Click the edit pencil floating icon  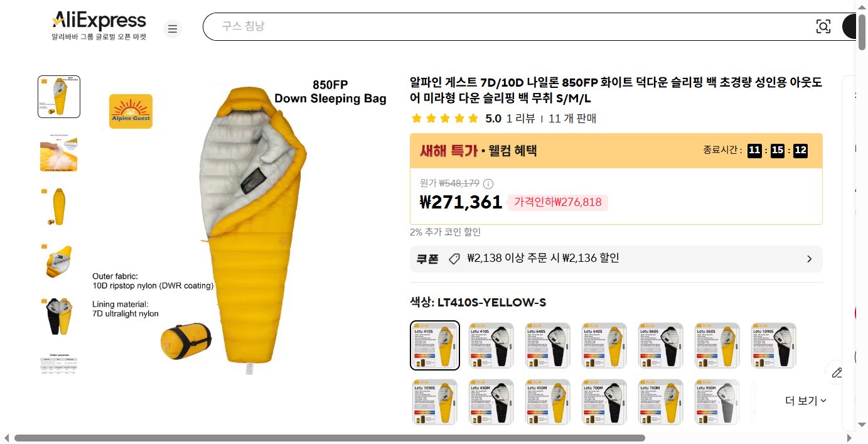pyautogui.click(x=837, y=372)
